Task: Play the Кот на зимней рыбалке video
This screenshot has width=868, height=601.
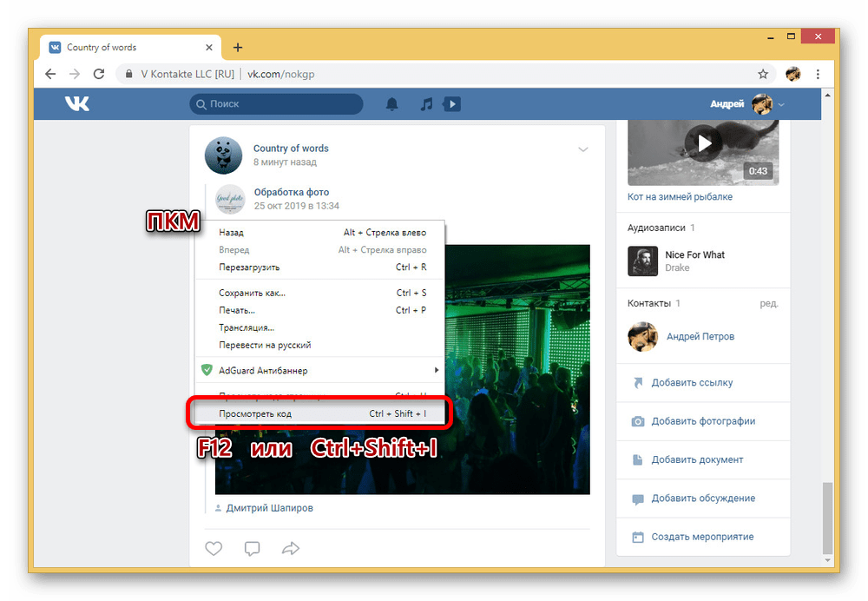Action: coord(703,143)
